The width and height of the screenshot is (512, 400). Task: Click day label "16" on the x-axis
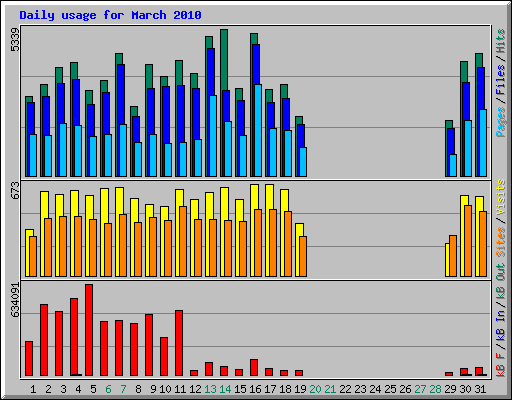click(x=255, y=389)
